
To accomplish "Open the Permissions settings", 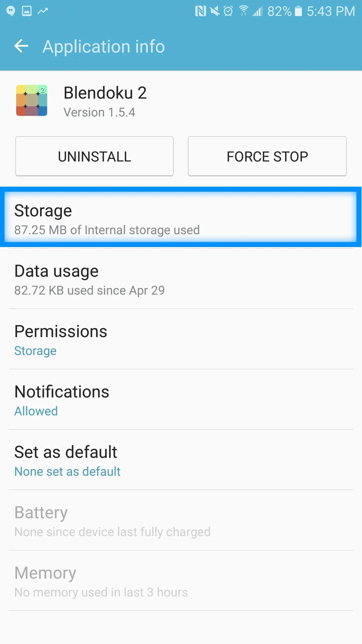I will [x=181, y=339].
